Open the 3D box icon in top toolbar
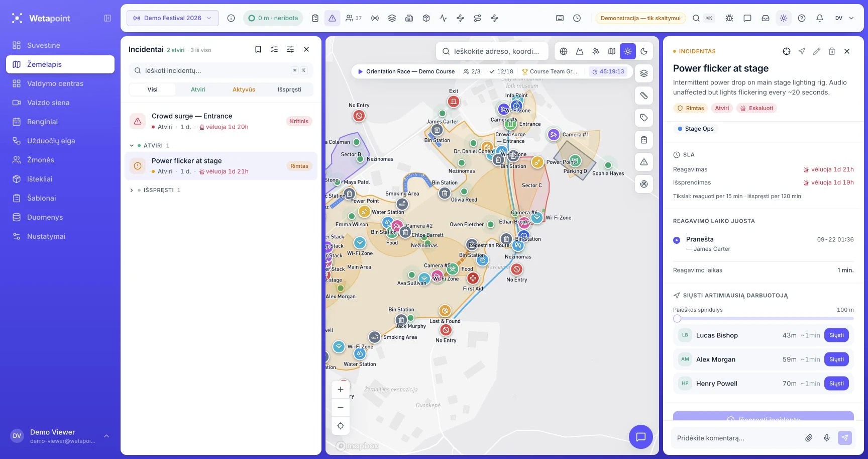The width and height of the screenshot is (868, 459). [426, 18]
